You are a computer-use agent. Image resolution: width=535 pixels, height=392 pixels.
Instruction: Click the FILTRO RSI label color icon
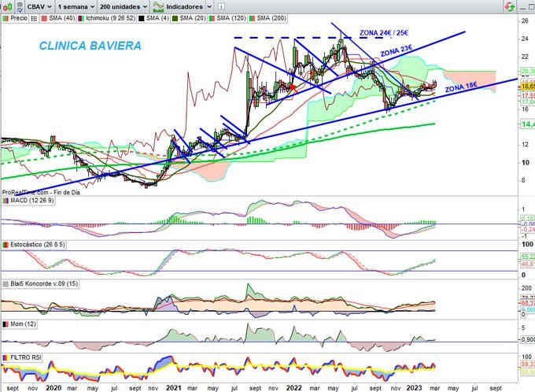6,357
